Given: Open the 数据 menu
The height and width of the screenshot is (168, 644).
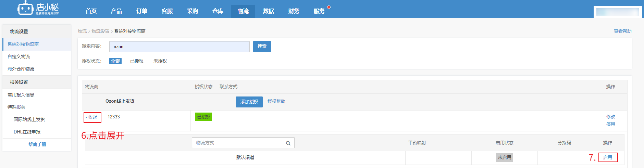Looking at the screenshot, I should pyautogui.click(x=269, y=11).
